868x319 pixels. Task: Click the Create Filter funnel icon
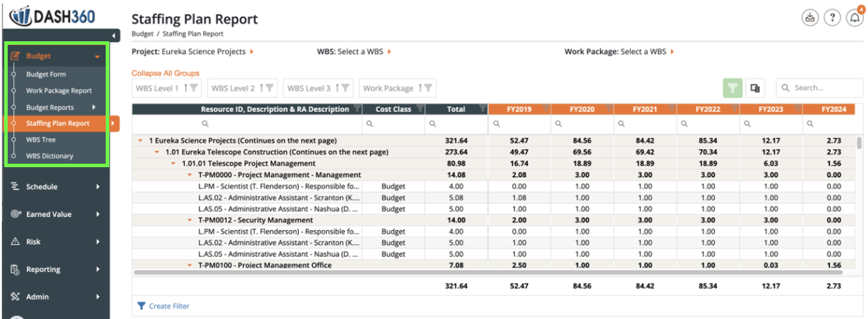141,306
